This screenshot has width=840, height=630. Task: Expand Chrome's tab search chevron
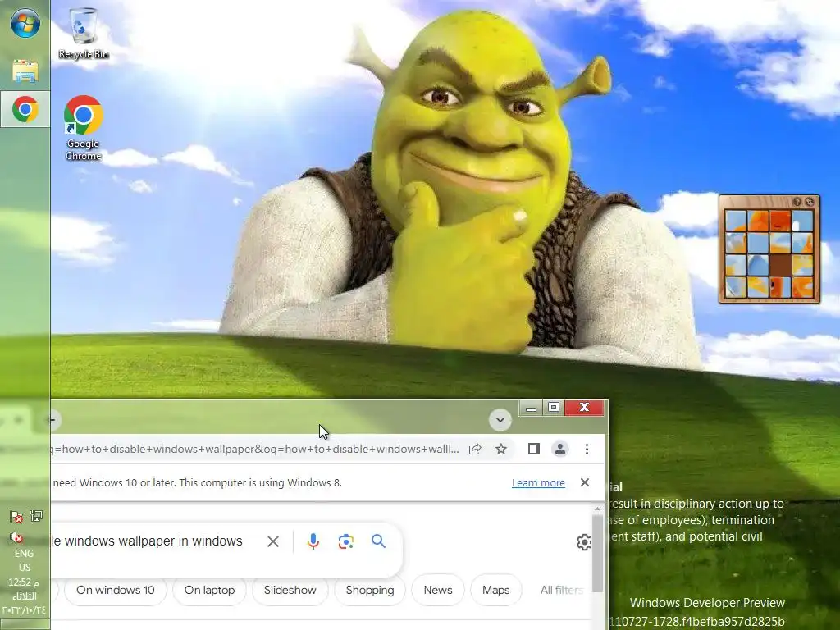500,420
